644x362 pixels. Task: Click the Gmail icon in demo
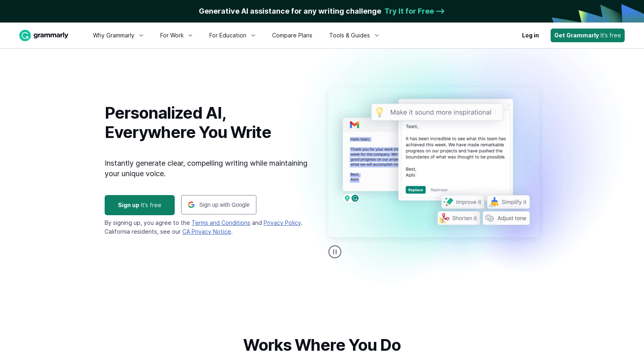coord(355,125)
